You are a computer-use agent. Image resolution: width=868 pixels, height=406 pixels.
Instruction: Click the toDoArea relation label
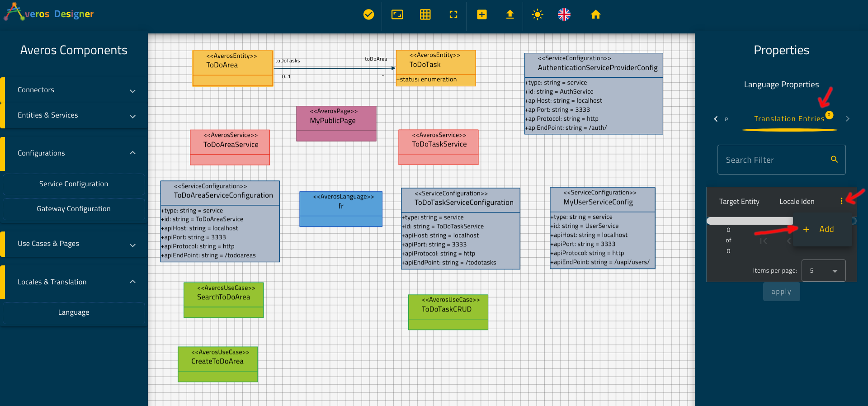click(376, 59)
